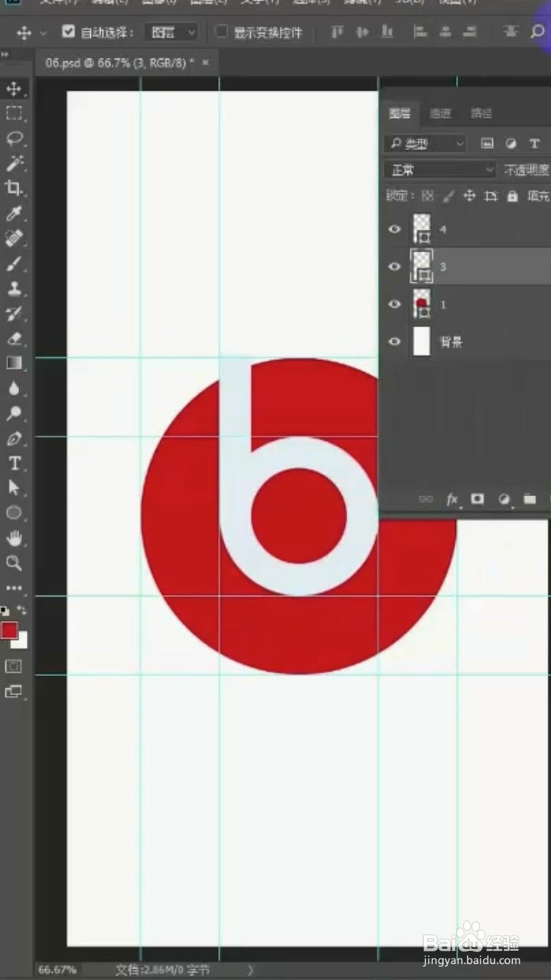Viewport: 551px width, 980px height.
Task: Select the Healing Brush tool
Action: [x=14, y=239]
